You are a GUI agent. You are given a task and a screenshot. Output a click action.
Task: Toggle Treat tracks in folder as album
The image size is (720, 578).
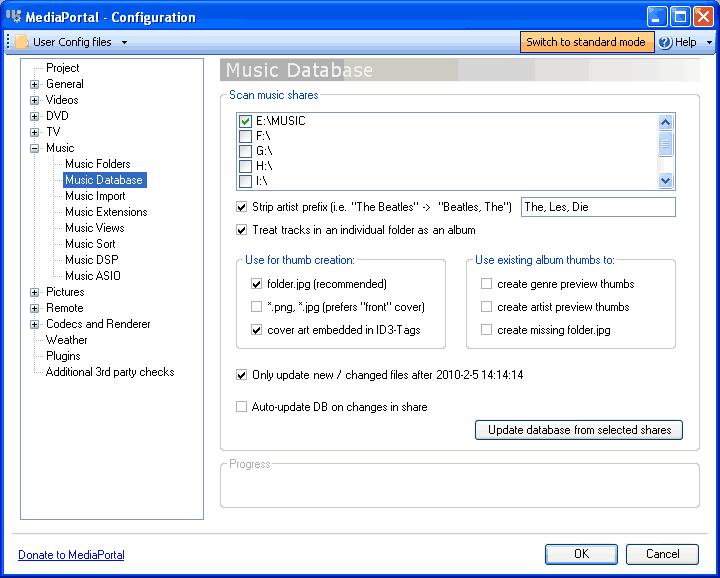click(x=242, y=230)
